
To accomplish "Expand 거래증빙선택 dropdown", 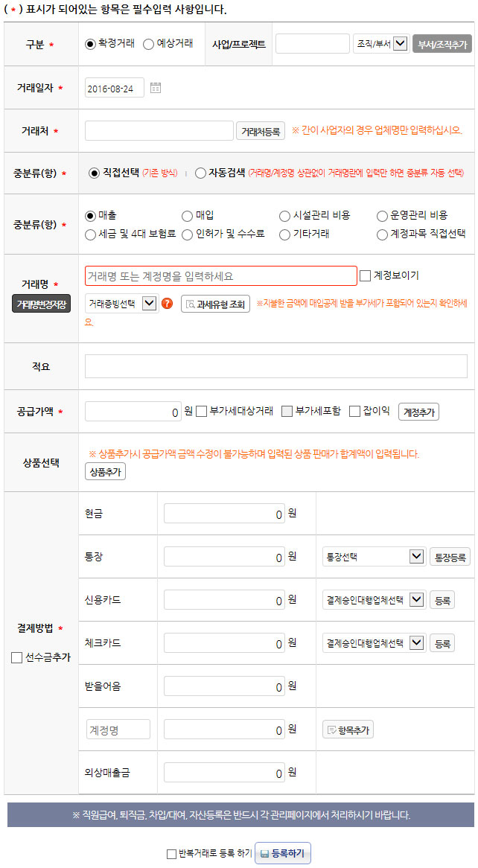I will click(122, 304).
